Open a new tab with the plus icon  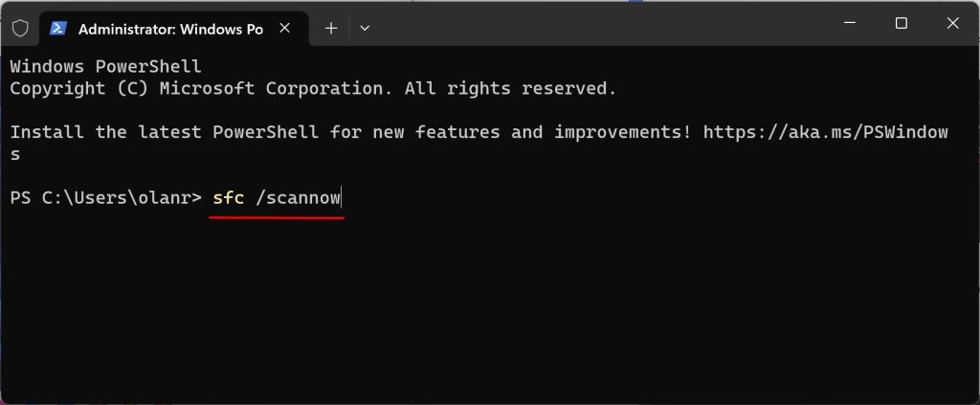click(331, 29)
